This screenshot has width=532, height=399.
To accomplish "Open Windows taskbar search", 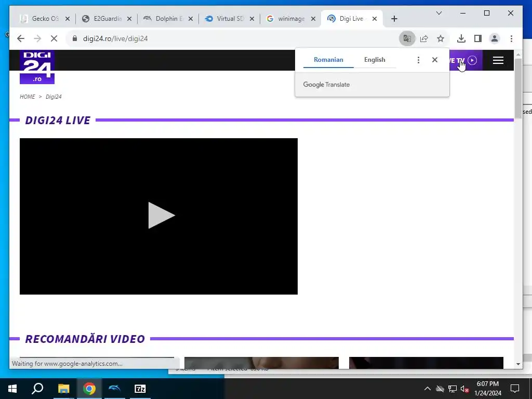I will pos(37,389).
